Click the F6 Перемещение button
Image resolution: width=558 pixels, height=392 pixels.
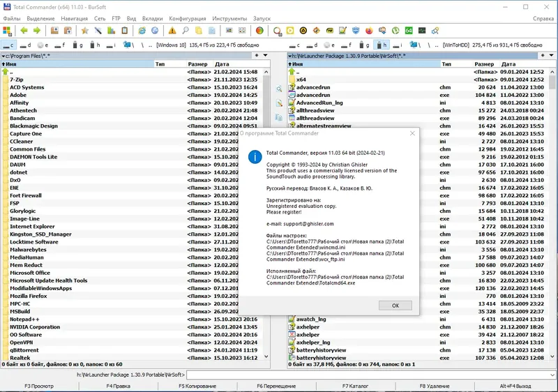(276, 386)
